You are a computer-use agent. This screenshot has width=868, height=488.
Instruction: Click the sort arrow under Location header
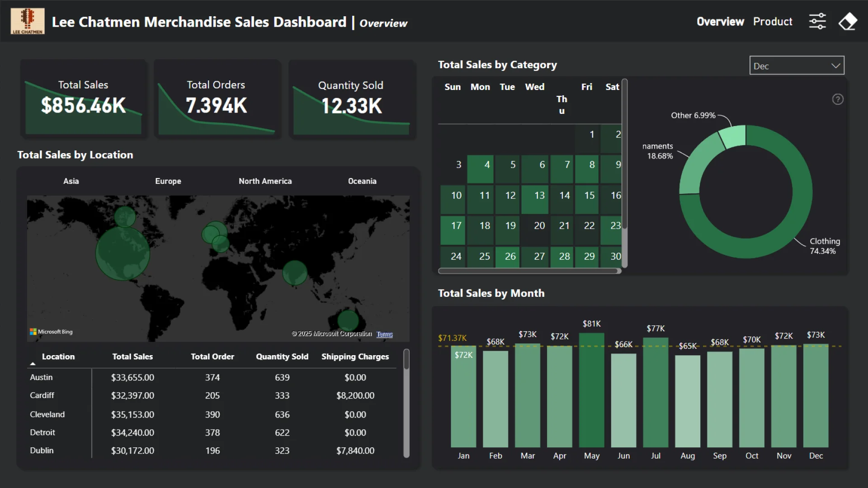pyautogui.click(x=33, y=364)
